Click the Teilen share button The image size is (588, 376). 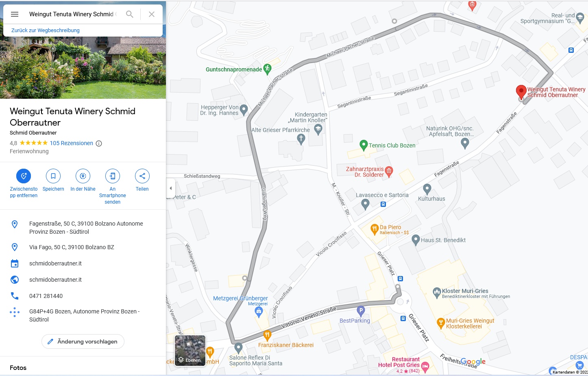142,180
